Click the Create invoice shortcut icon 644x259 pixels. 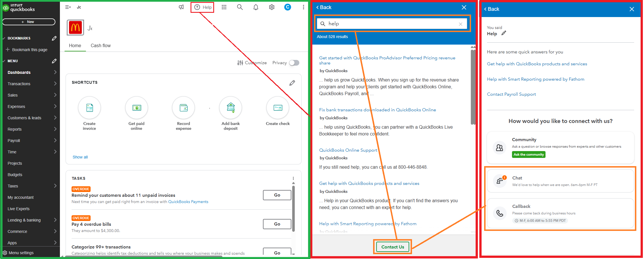pos(89,108)
